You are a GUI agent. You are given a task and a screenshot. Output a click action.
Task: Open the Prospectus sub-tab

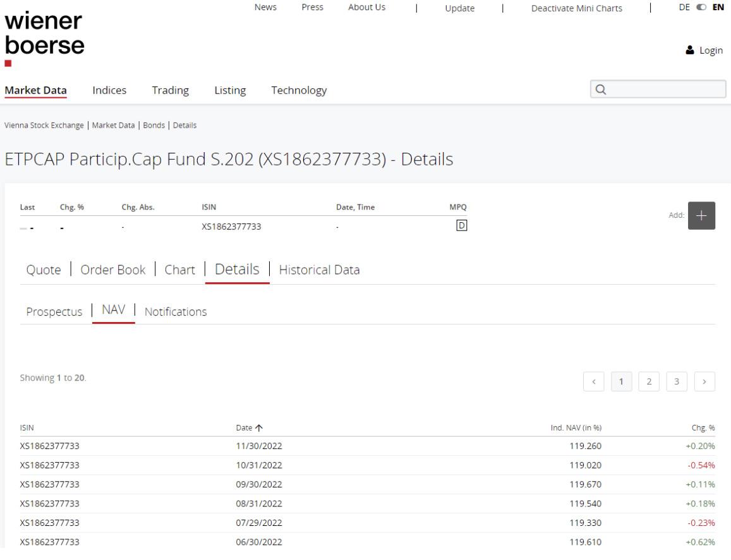[54, 312]
